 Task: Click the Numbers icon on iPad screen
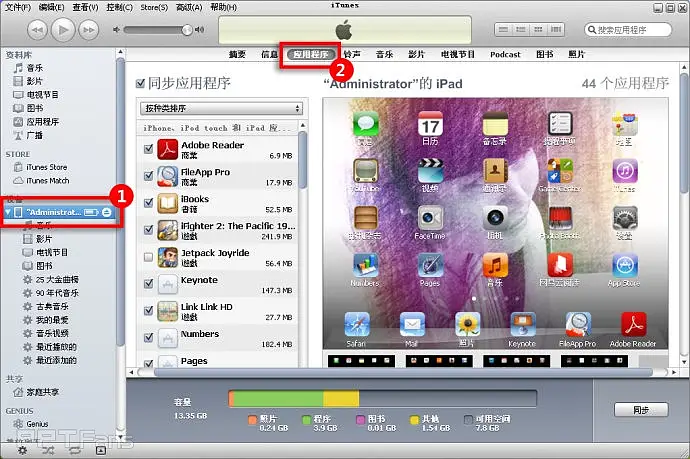pyautogui.click(x=365, y=265)
